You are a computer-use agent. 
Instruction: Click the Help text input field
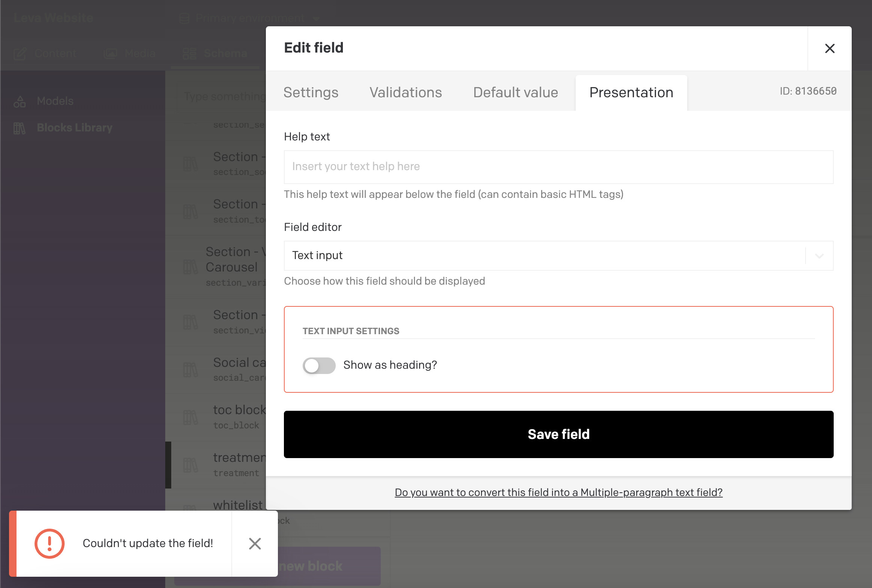[x=558, y=167]
